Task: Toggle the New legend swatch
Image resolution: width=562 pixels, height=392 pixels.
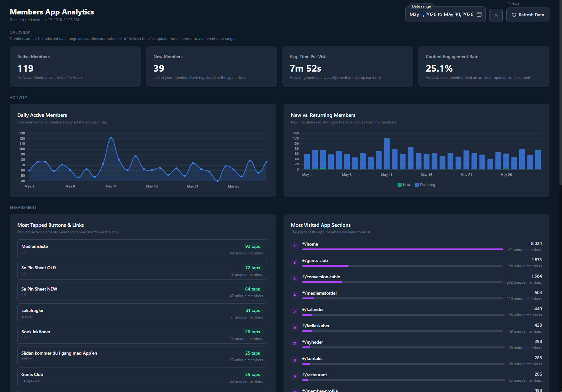Action: (400, 185)
